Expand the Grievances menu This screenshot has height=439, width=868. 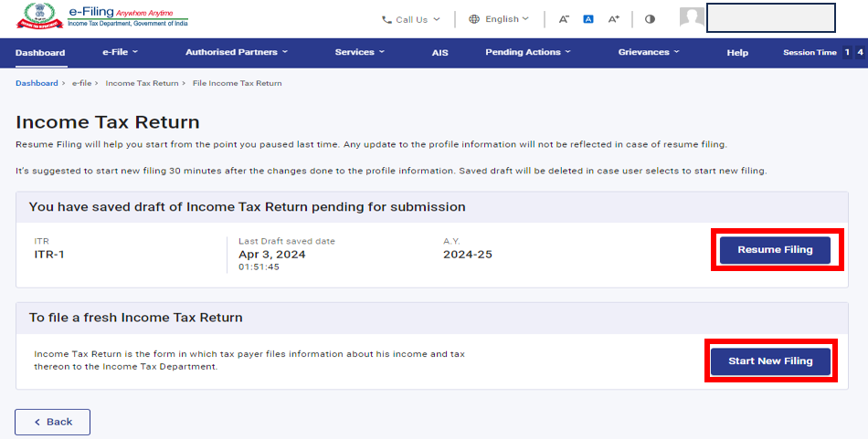(648, 53)
